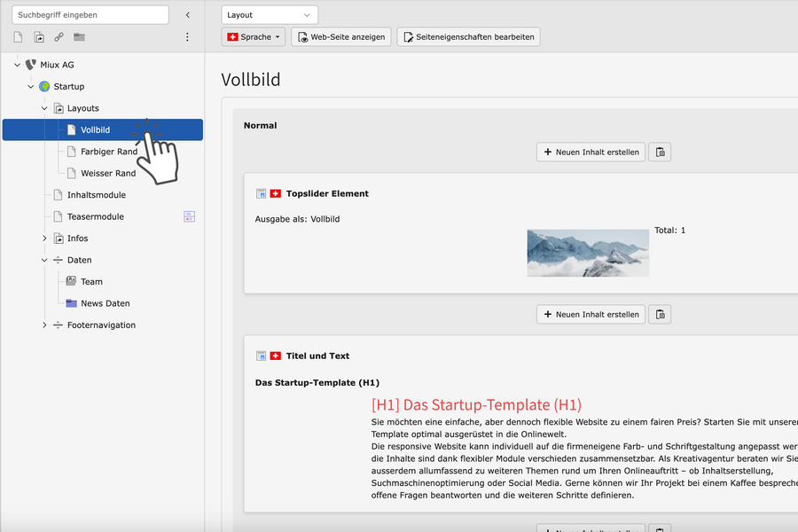This screenshot has height=532, width=798.
Task: Select the link icon in the sidebar toolbar
Action: click(59, 36)
